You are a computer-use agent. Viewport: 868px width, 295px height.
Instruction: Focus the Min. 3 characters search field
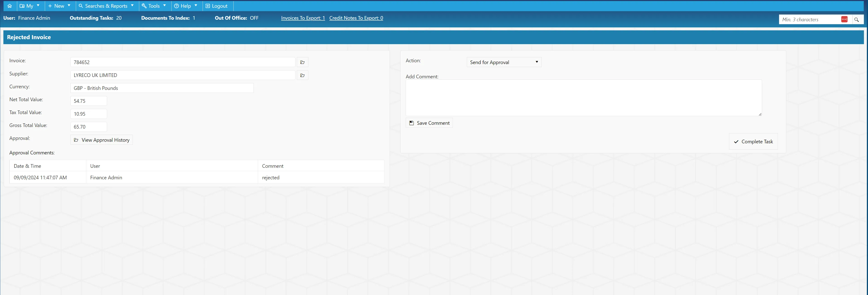pyautogui.click(x=810, y=19)
